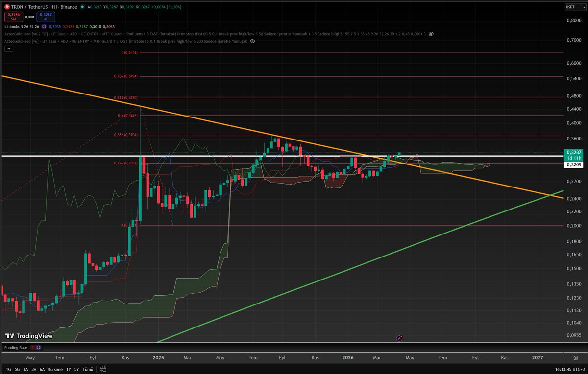Screen dimensions: 588x374
Task: Click the AztecGoldHero [v6] indicator legend
Action: pyautogui.click(x=126, y=42)
